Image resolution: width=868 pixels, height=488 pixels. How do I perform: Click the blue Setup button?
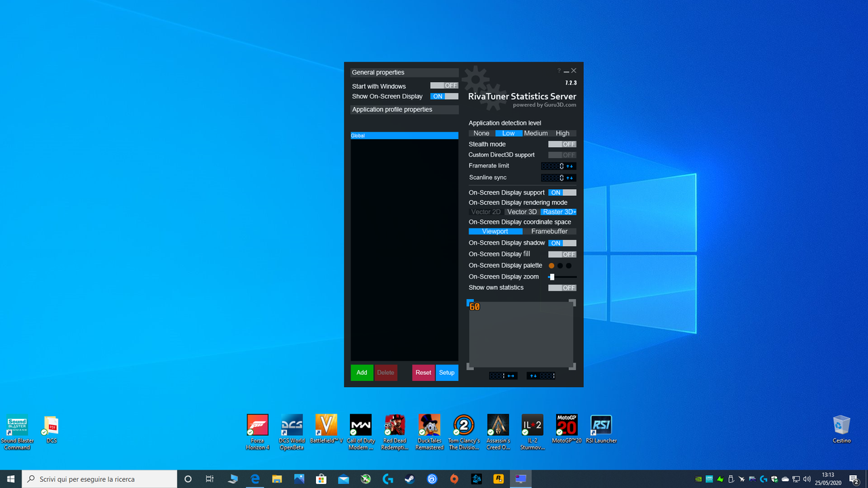[x=447, y=373]
